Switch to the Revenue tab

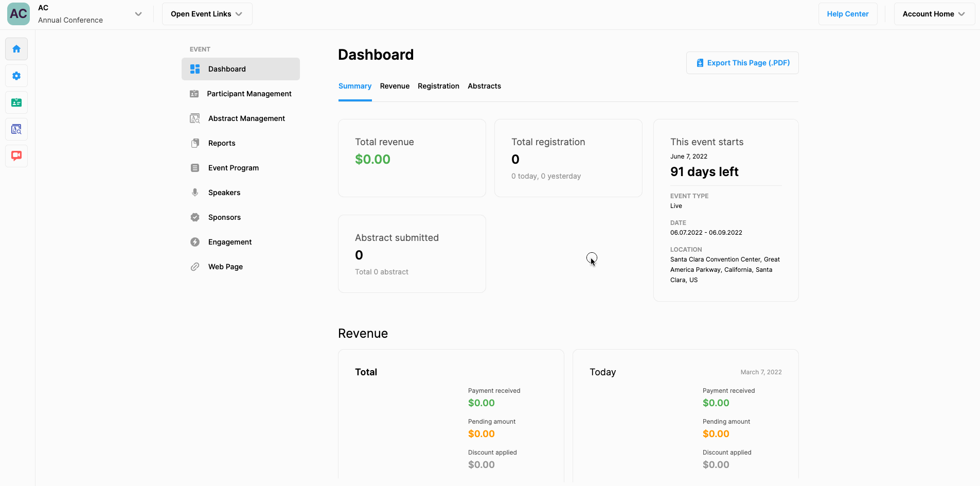[x=395, y=86]
